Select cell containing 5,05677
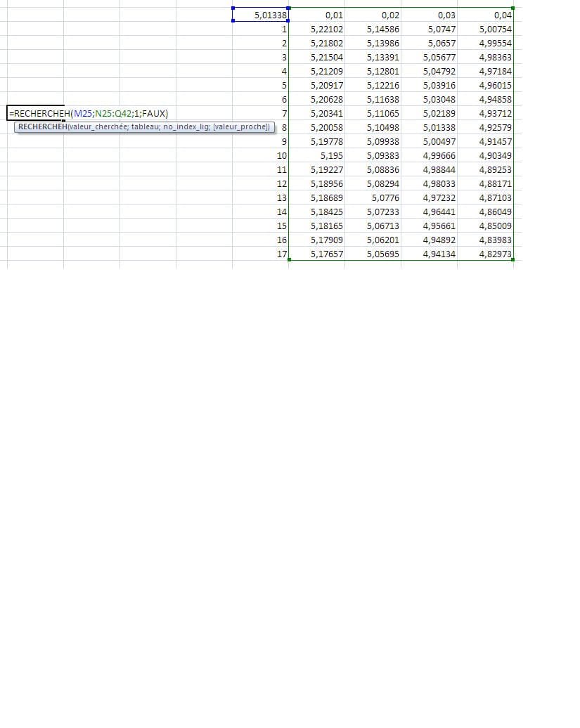The image size is (580, 728). [429, 57]
